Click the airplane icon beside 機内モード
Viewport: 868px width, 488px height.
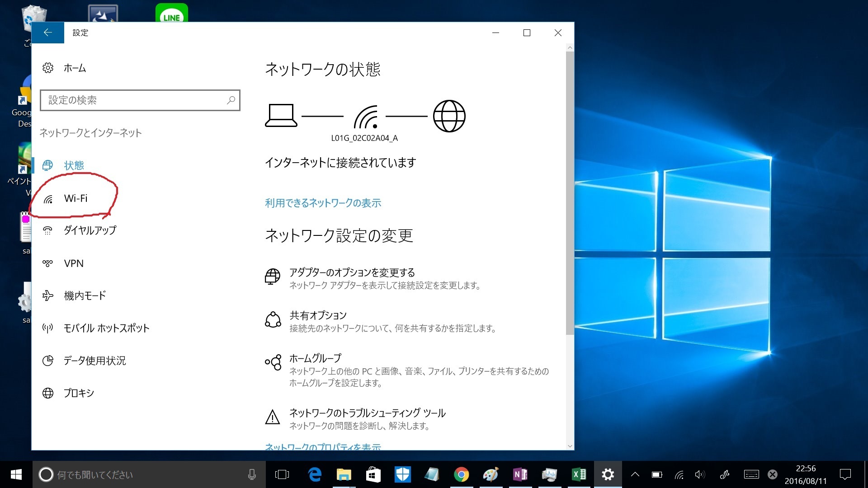(x=47, y=296)
